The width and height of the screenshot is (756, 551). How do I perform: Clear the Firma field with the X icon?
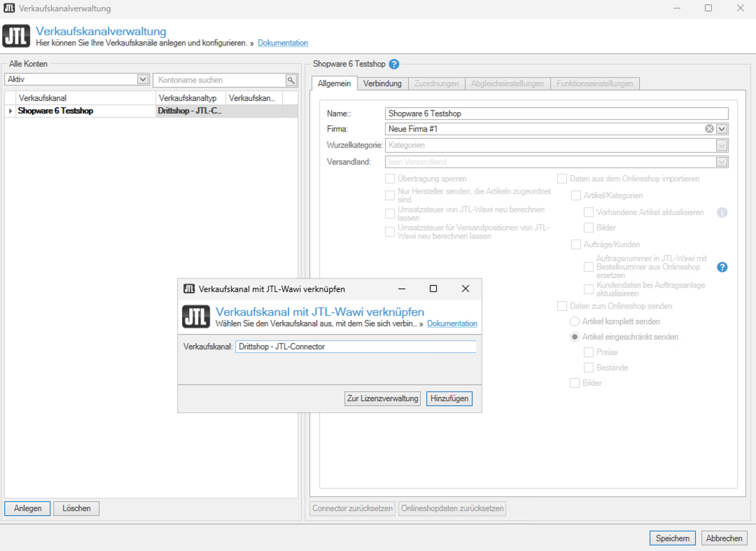[709, 129]
